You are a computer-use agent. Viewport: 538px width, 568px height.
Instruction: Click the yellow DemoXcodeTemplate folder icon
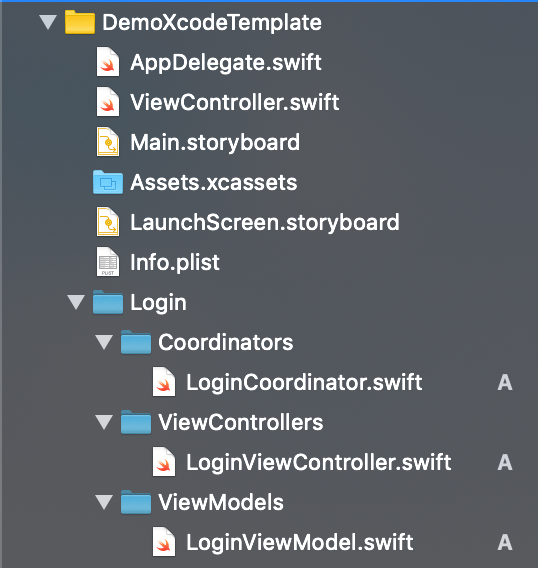point(80,22)
